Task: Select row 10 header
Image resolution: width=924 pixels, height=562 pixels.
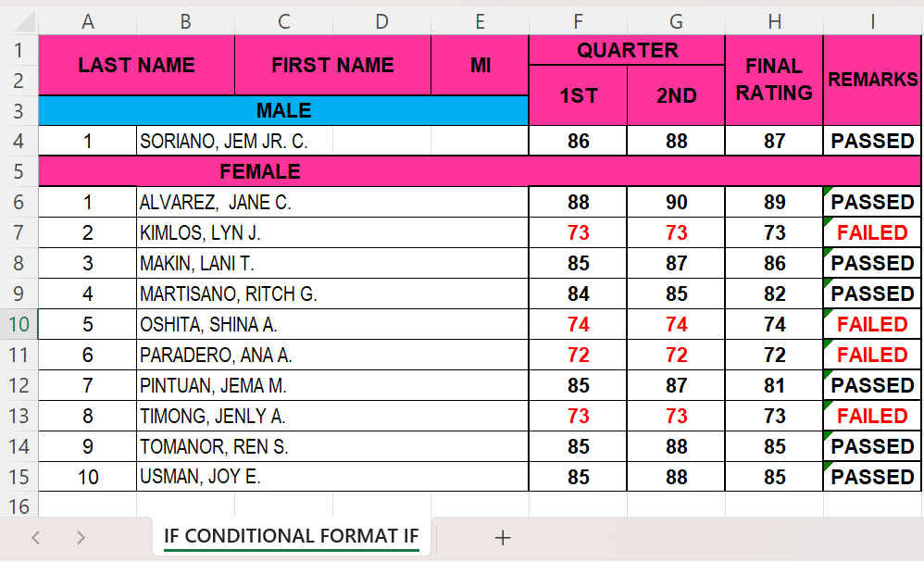Action: pos(19,324)
